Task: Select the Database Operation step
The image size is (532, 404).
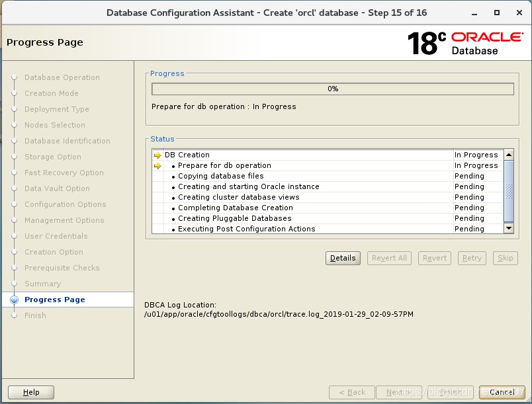Action: [62, 77]
